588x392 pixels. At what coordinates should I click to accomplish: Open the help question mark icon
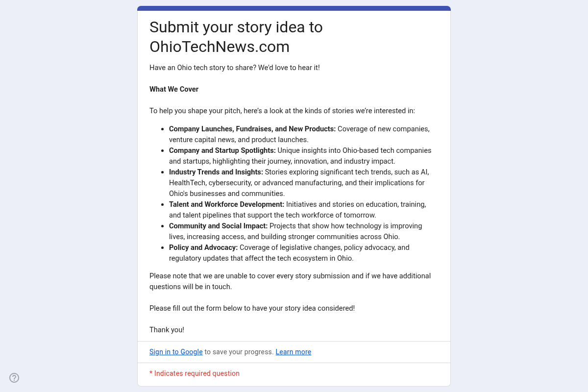tap(14, 378)
